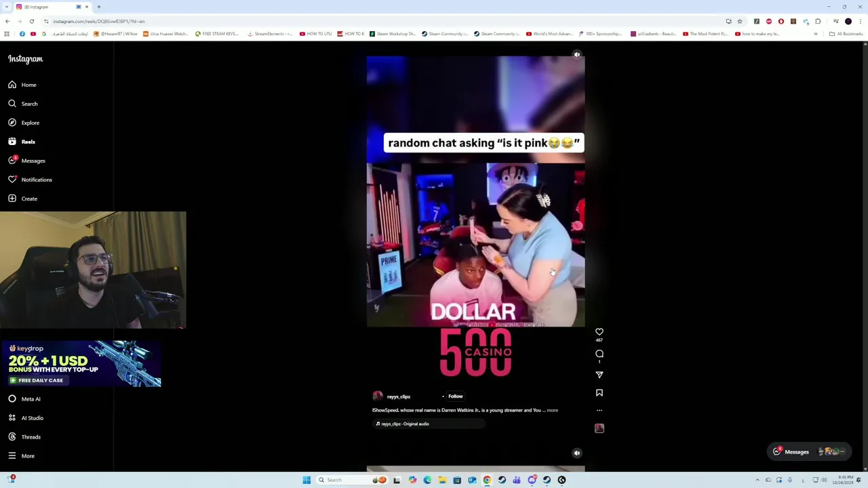868x488 pixels.
Task: Open Messages from the sidebar
Action: (x=27, y=161)
